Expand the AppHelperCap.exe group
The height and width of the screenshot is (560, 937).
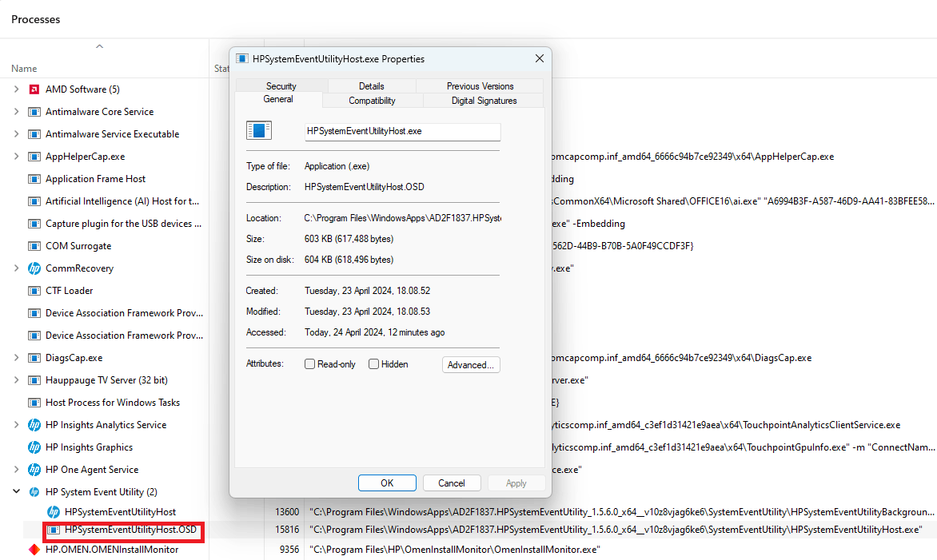pyautogui.click(x=16, y=157)
